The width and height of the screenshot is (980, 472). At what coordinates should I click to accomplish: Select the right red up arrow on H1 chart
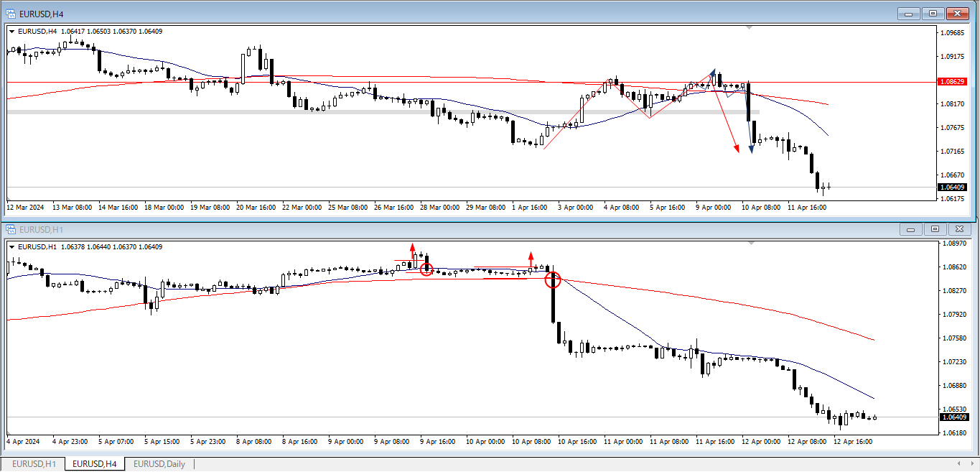point(531,258)
